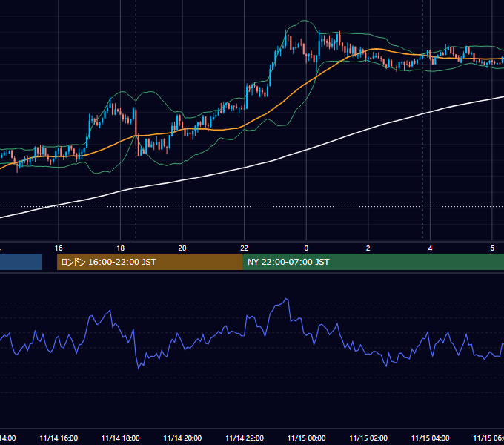Click the '11/15 00:00' bottom axis label

click(306, 438)
